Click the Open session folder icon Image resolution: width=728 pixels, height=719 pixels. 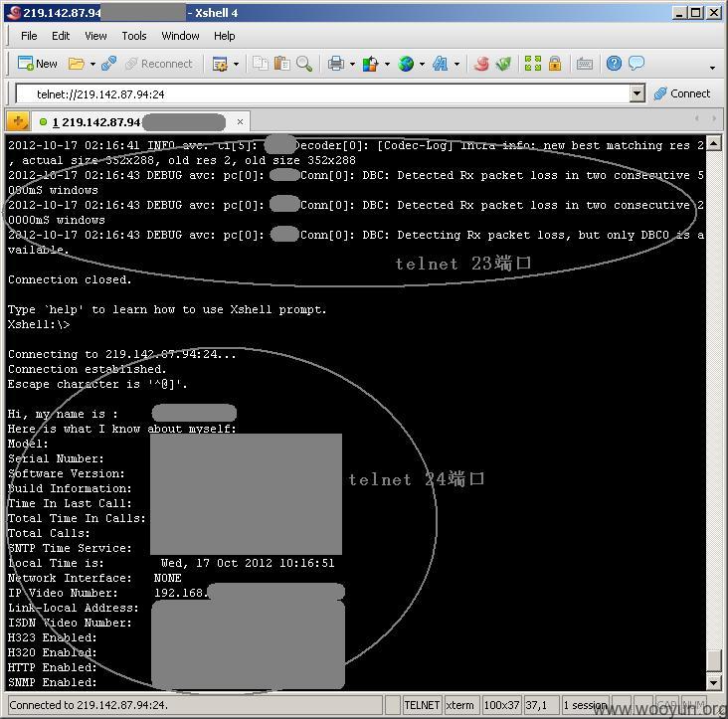click(x=77, y=64)
